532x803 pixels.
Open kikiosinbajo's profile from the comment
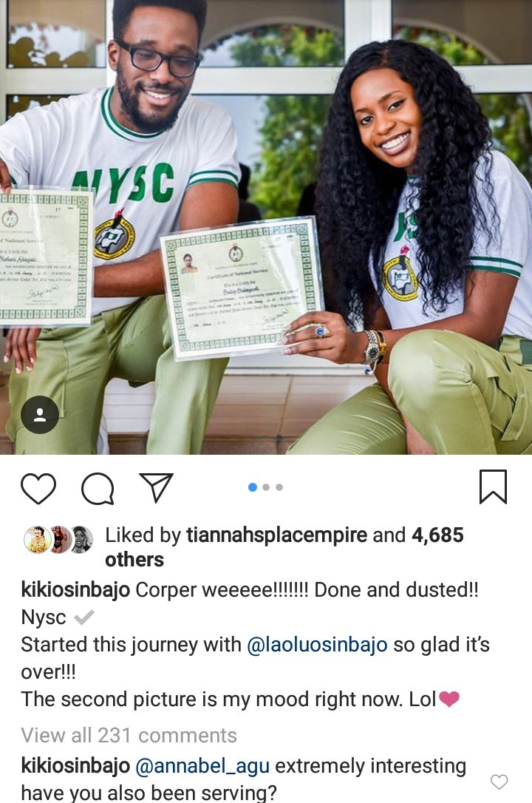pyautogui.click(x=75, y=766)
